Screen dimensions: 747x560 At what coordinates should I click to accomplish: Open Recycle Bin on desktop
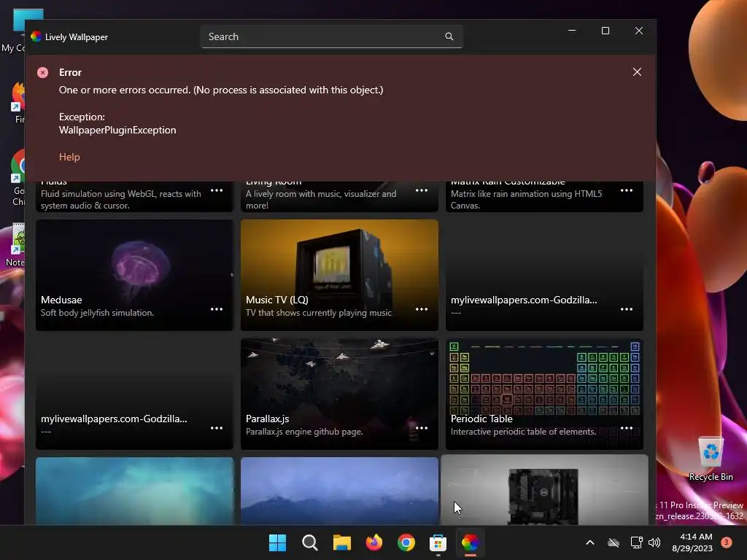point(711,459)
